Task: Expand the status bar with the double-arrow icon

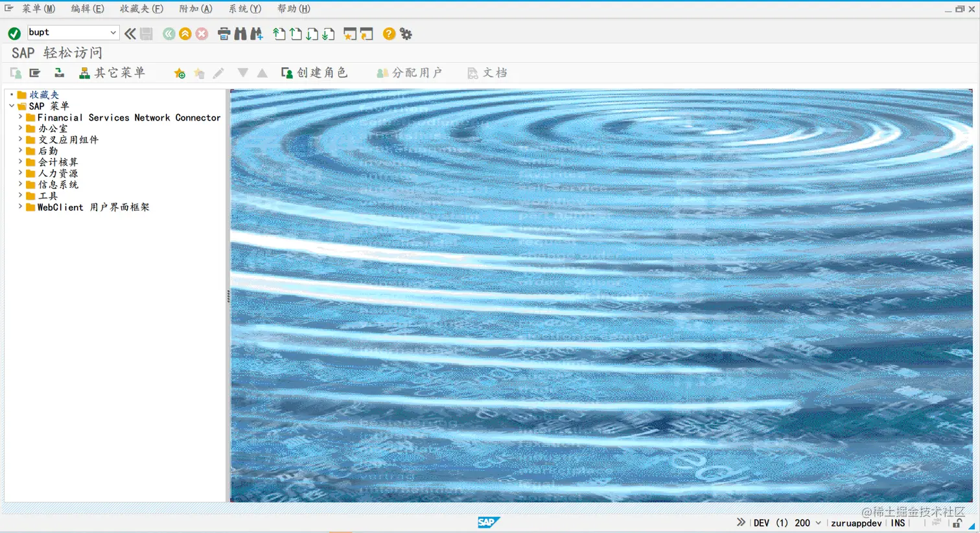Action: coord(741,522)
